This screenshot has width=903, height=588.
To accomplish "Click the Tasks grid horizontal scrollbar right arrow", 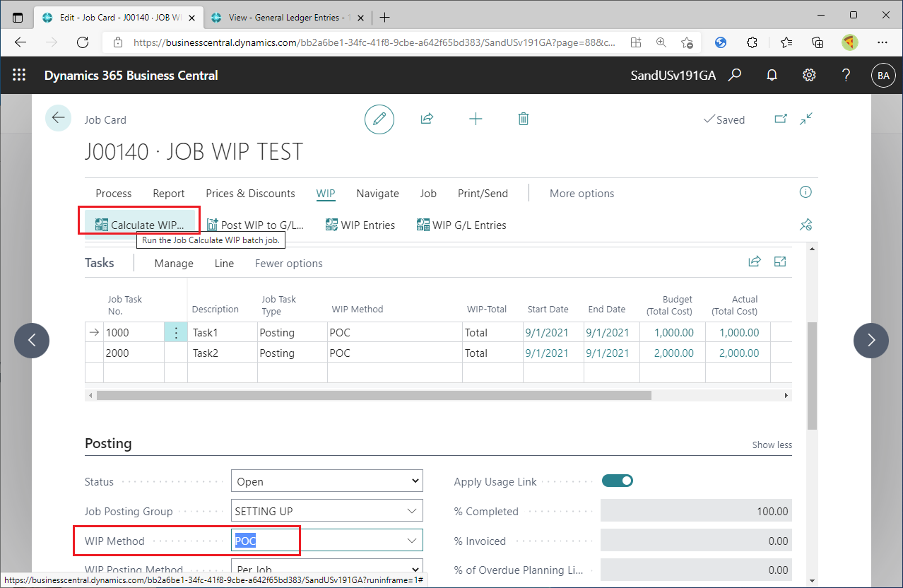I will point(786,395).
